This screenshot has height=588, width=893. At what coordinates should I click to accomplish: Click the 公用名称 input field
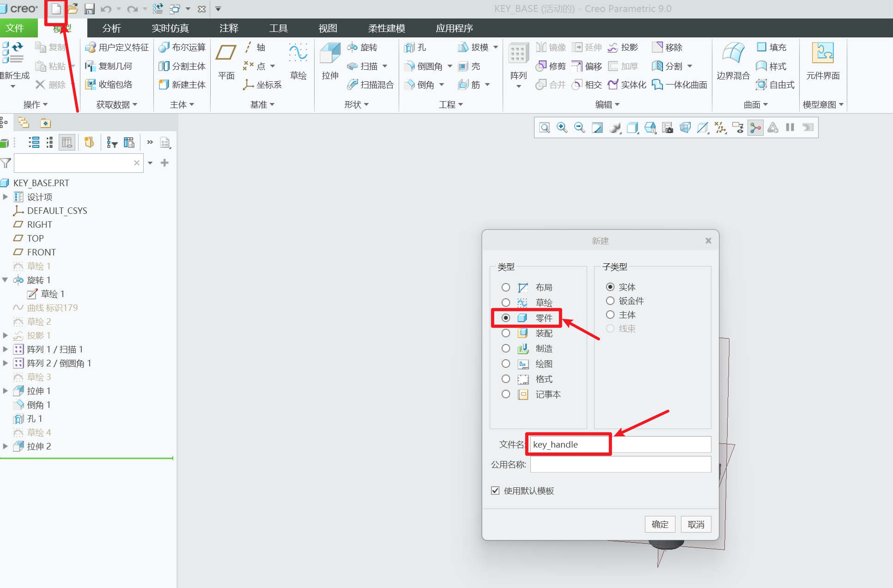click(x=620, y=464)
